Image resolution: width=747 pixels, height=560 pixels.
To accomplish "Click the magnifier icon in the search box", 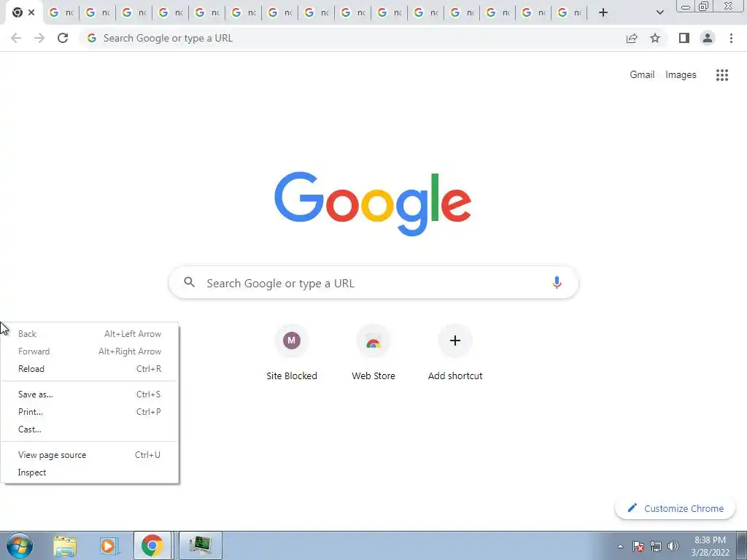I will [x=190, y=282].
